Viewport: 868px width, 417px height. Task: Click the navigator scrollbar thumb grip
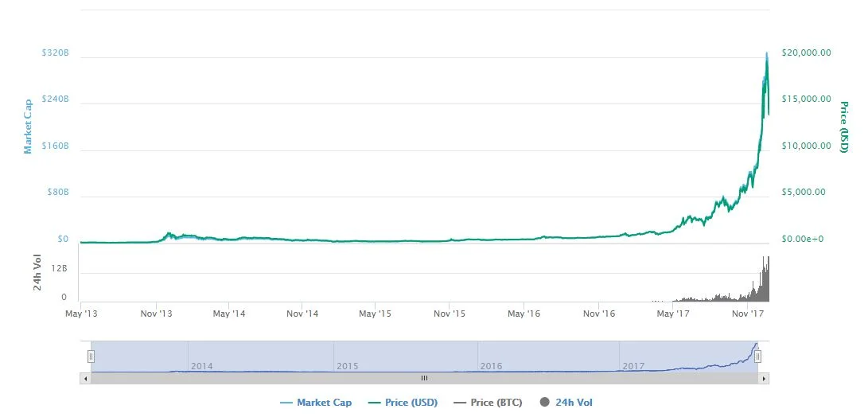tap(425, 379)
